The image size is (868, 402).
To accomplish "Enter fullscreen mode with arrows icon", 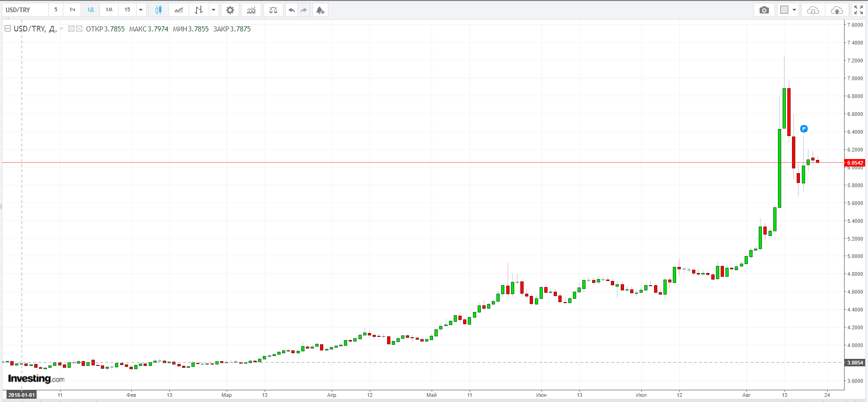I will pyautogui.click(x=859, y=10).
